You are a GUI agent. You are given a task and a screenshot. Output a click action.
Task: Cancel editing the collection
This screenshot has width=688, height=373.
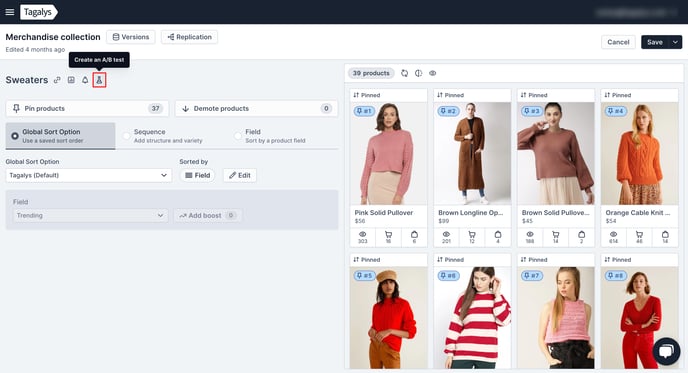click(618, 42)
